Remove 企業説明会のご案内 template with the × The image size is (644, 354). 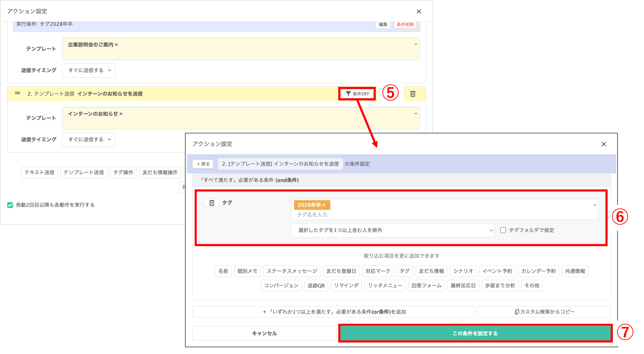[116, 45]
